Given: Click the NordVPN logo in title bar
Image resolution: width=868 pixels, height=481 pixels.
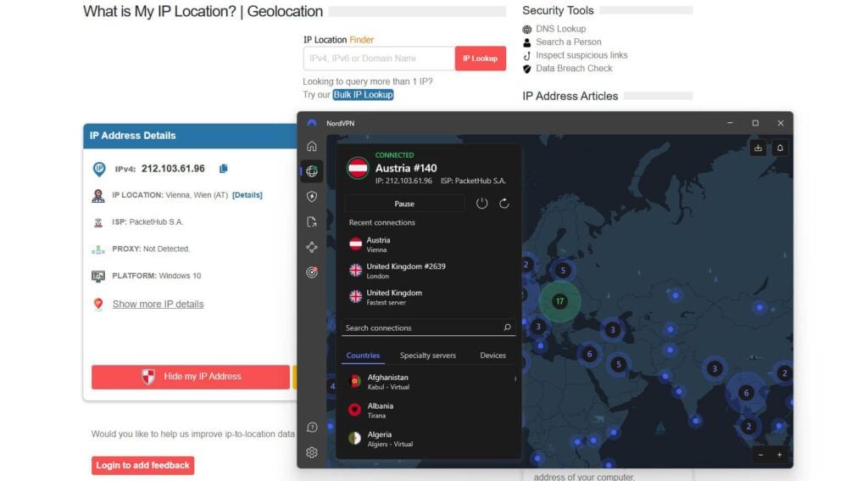Looking at the screenshot, I should click(x=312, y=123).
